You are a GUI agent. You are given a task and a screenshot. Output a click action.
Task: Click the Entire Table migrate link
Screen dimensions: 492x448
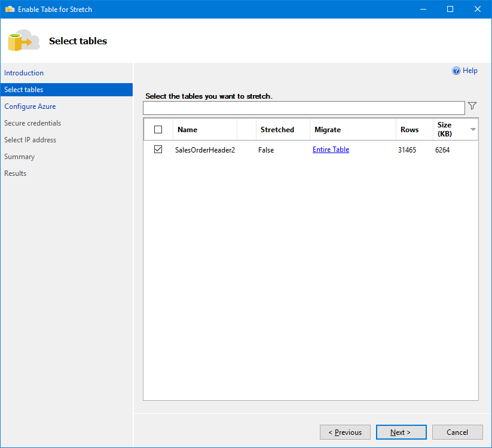[x=331, y=150]
